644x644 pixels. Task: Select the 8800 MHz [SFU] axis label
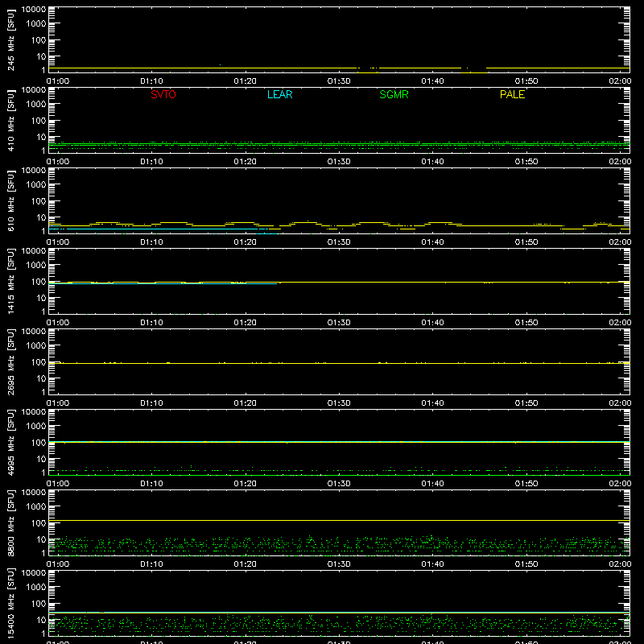coord(11,523)
